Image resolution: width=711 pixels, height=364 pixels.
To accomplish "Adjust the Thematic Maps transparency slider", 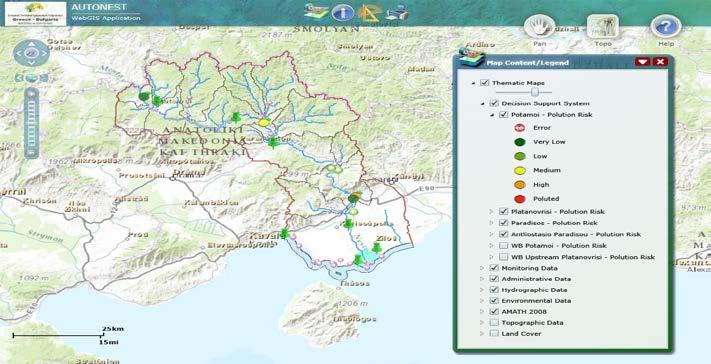I will click(535, 92).
